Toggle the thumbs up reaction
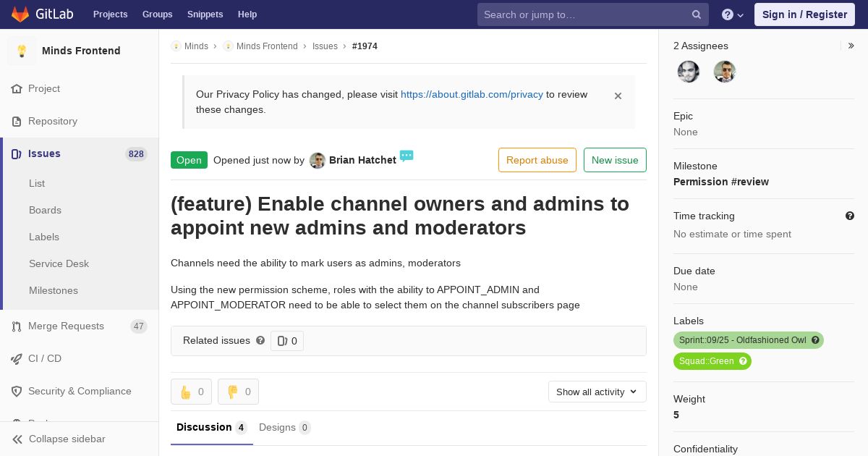Image resolution: width=868 pixels, height=456 pixels. (191, 392)
